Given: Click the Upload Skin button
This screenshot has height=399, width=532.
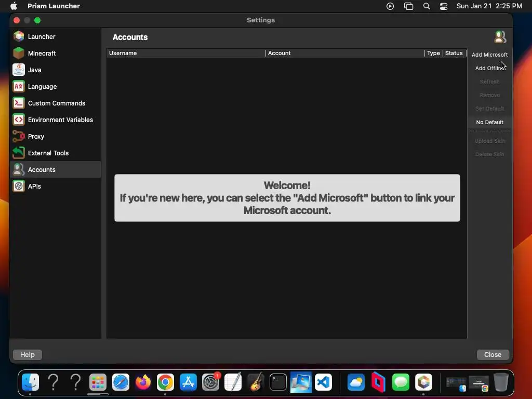Looking at the screenshot, I should coord(489,141).
